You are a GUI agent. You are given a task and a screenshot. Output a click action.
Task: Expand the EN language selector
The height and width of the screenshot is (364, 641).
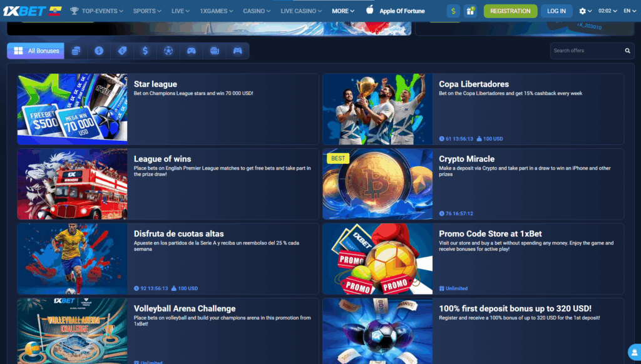pos(628,11)
